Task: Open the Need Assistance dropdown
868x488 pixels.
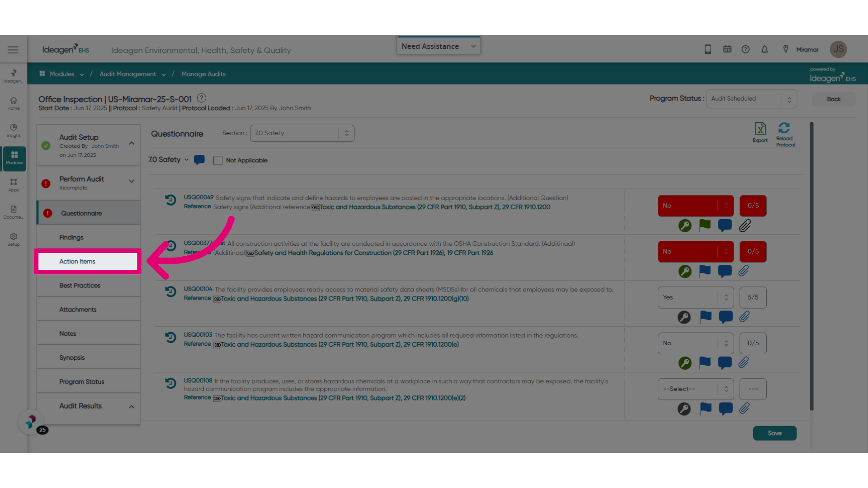Action: coord(439,46)
